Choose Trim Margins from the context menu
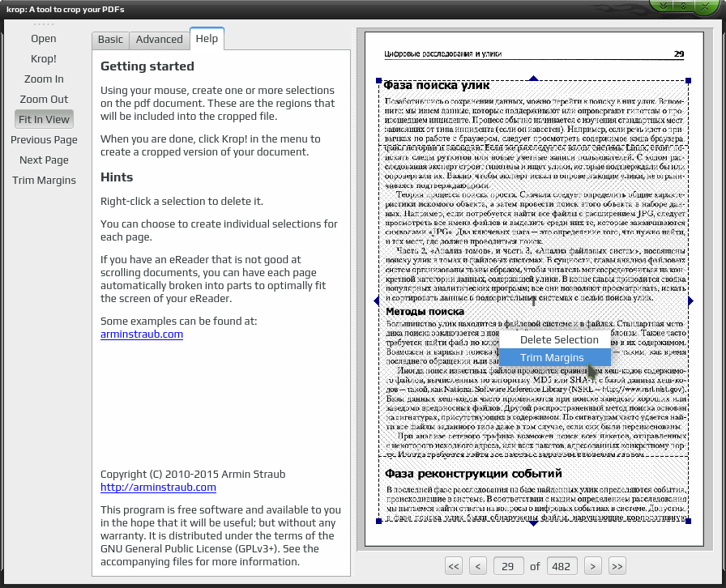Screen dimensions: 726x588 tap(555, 358)
